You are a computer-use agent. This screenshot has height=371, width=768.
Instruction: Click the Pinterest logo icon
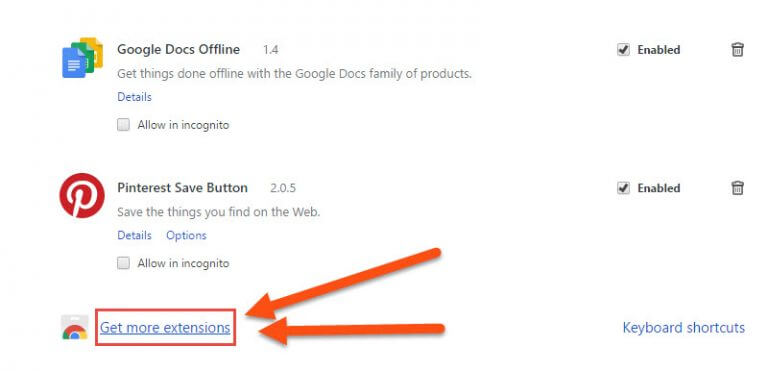click(x=82, y=195)
